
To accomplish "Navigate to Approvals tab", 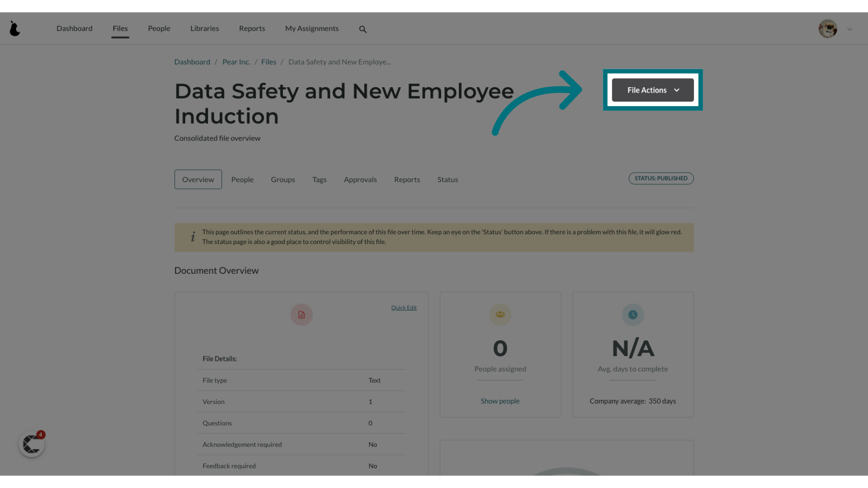I will coord(360,179).
